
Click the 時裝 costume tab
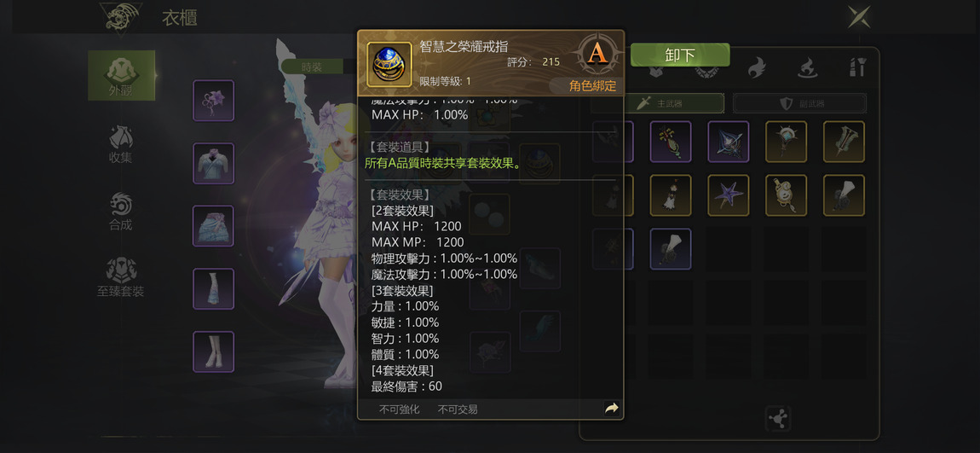[x=312, y=67]
